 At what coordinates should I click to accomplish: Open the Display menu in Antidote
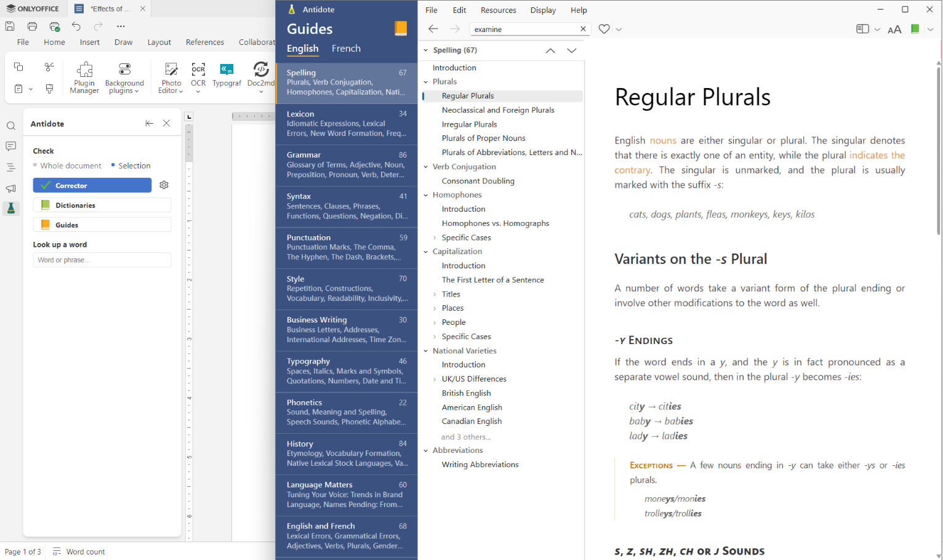point(543,10)
